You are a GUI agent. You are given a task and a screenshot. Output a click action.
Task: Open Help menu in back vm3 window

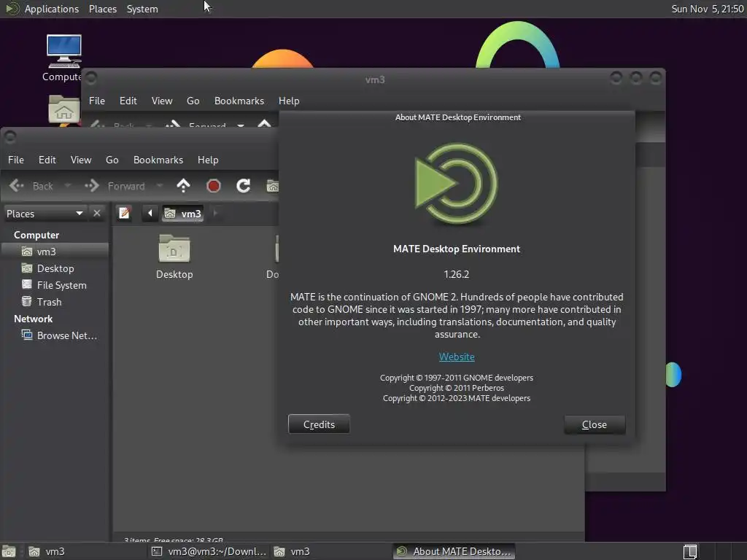(x=289, y=101)
